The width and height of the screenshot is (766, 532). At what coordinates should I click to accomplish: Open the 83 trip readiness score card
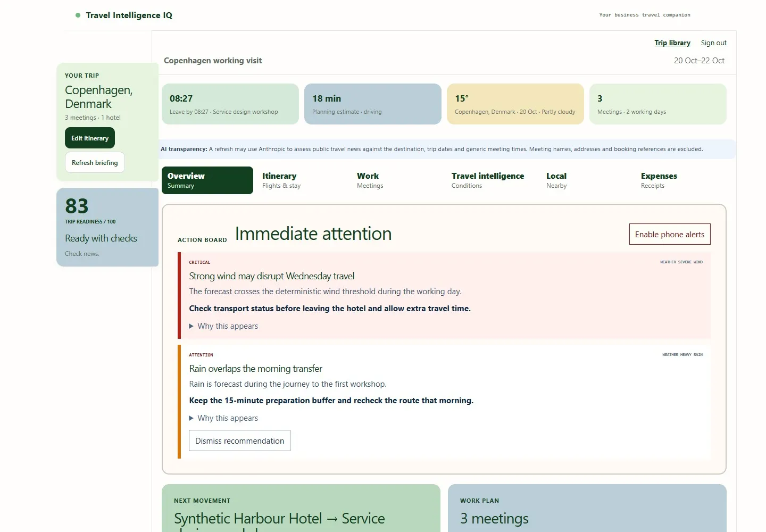coord(107,227)
